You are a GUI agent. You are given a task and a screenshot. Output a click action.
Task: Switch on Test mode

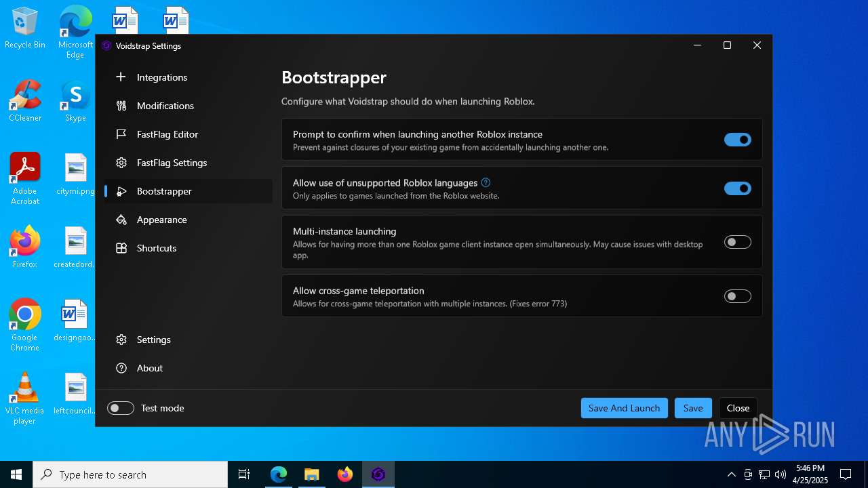click(121, 408)
